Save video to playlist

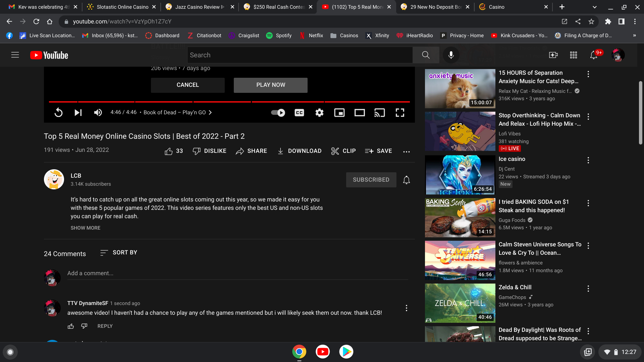click(x=378, y=151)
